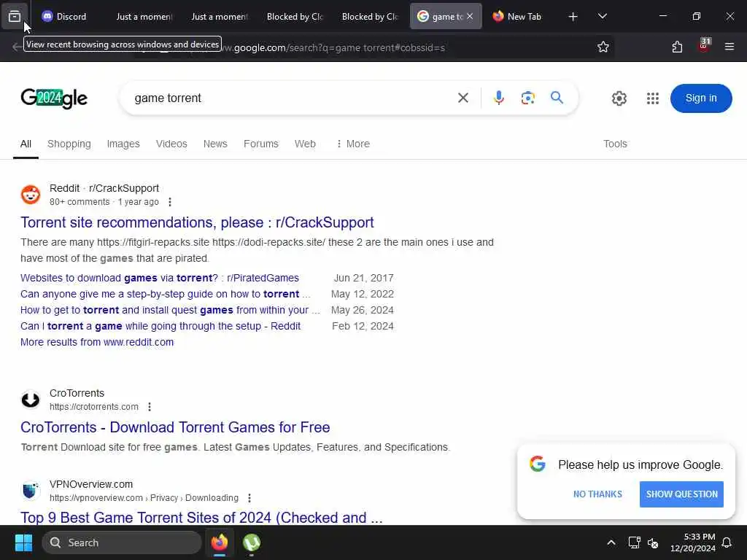Go to Google home via the 2024 logo

[x=54, y=98]
